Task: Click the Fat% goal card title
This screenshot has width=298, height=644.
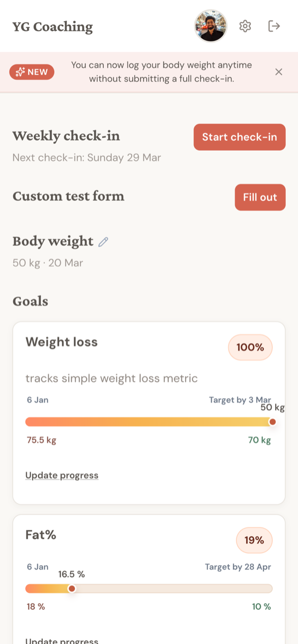Action: point(41,535)
